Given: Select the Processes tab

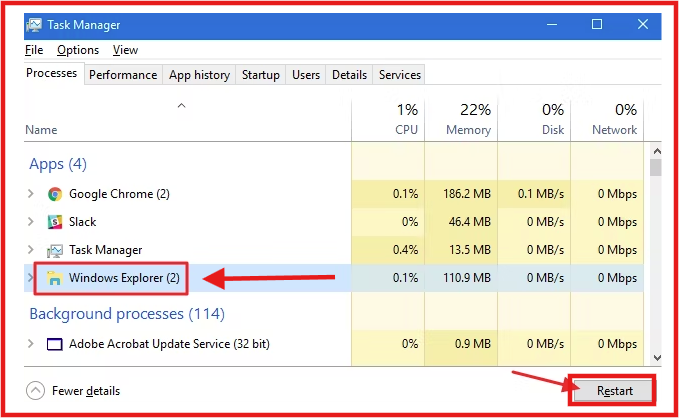Looking at the screenshot, I should (x=52, y=73).
